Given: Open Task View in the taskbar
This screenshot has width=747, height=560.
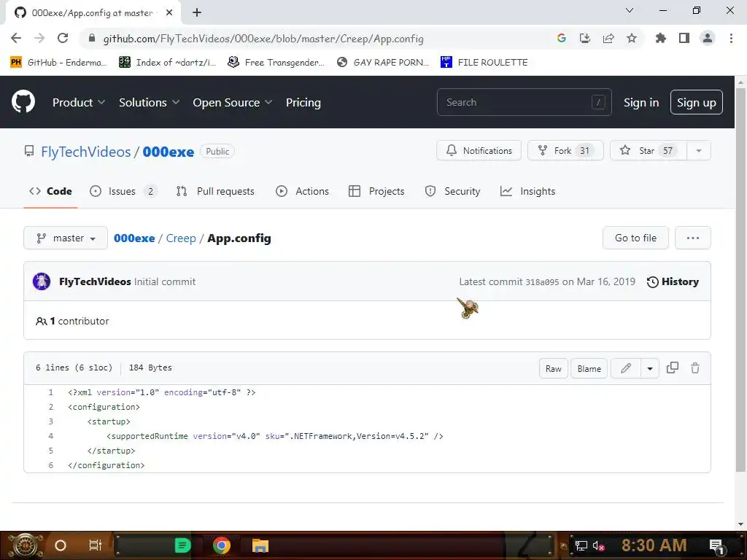Looking at the screenshot, I should (x=96, y=545).
